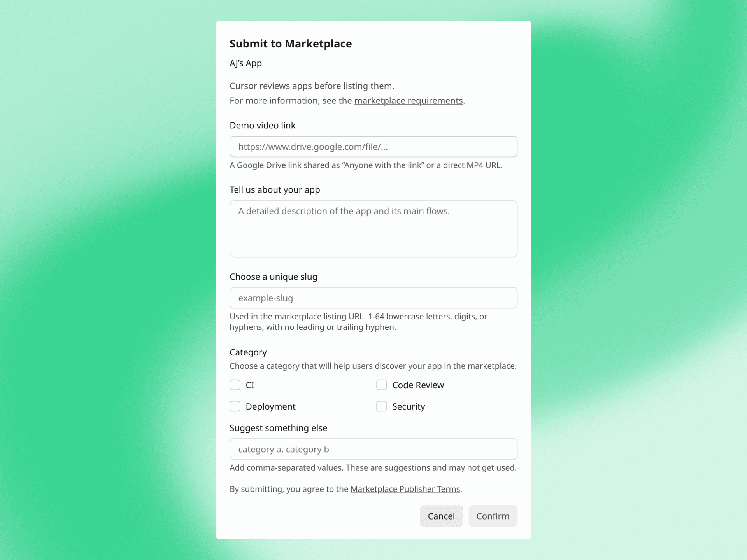Screen dimensions: 747x560
Task: Click the Suggest something else field
Action: click(x=373, y=449)
